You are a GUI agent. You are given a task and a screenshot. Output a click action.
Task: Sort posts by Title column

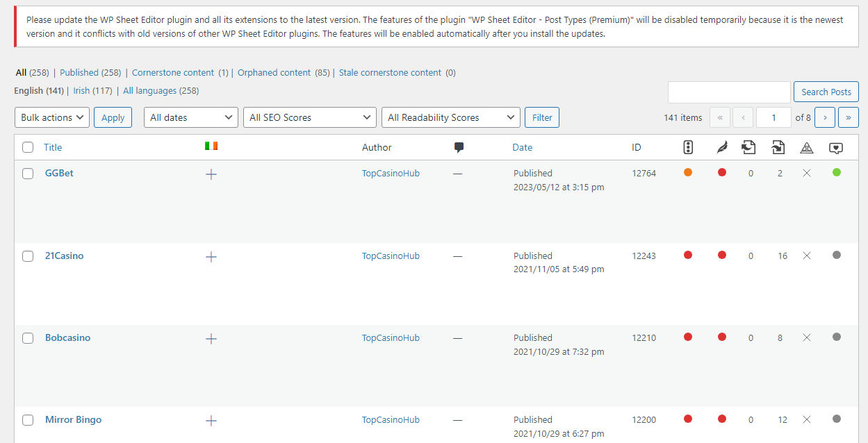pyautogui.click(x=53, y=147)
